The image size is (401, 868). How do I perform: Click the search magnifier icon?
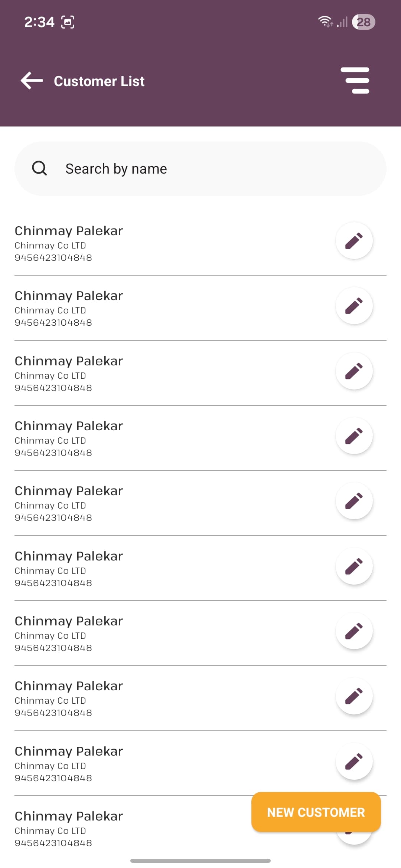tap(39, 168)
